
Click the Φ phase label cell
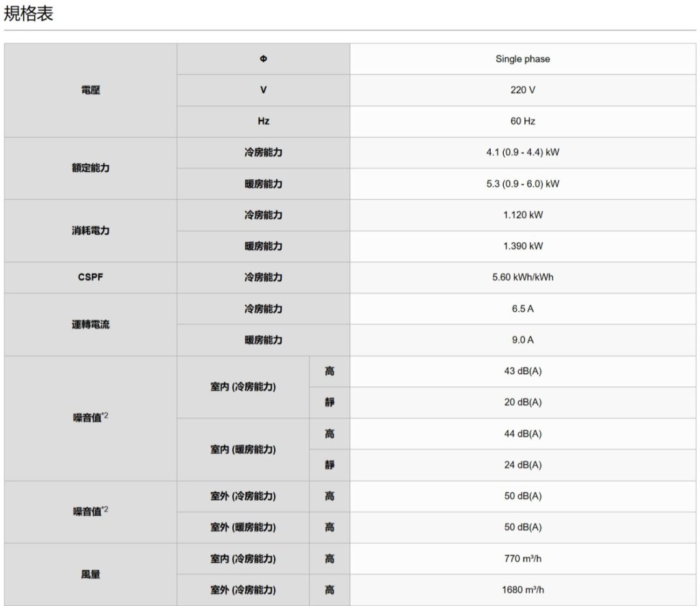click(263, 59)
